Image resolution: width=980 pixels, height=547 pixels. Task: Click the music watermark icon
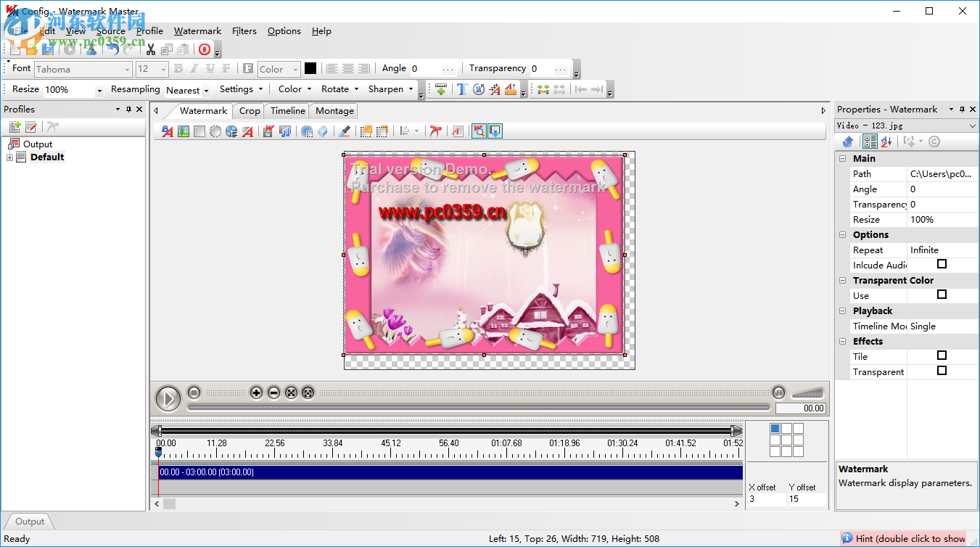point(285,131)
